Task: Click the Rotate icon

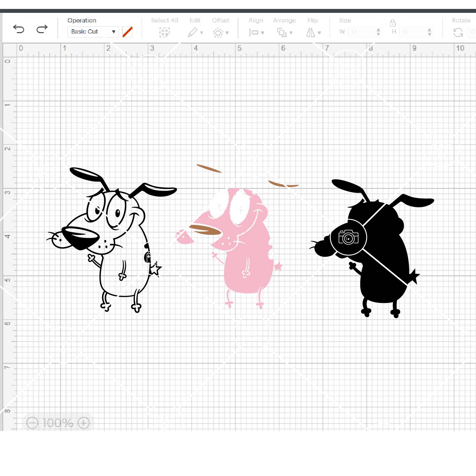Action: [x=458, y=32]
